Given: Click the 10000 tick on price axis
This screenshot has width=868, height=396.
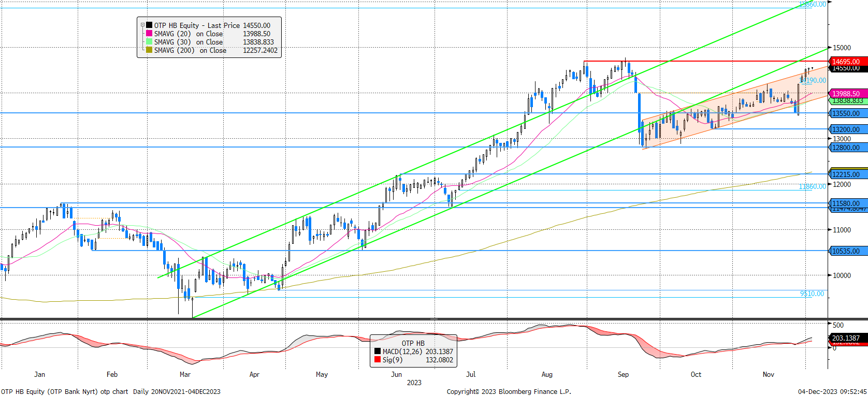Looking at the screenshot, I should coord(842,275).
